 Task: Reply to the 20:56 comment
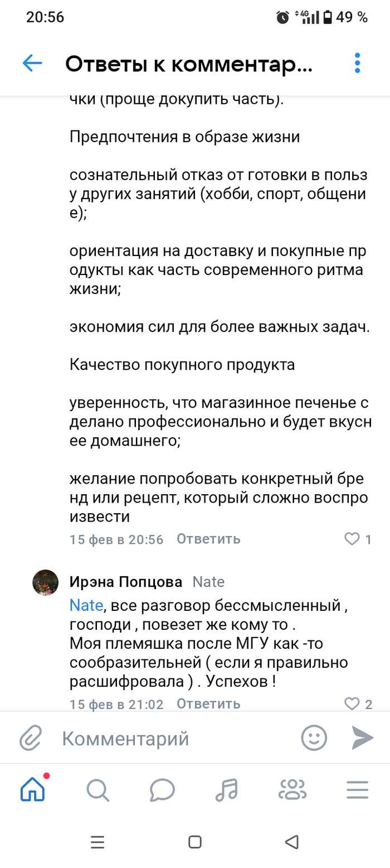coord(208,539)
